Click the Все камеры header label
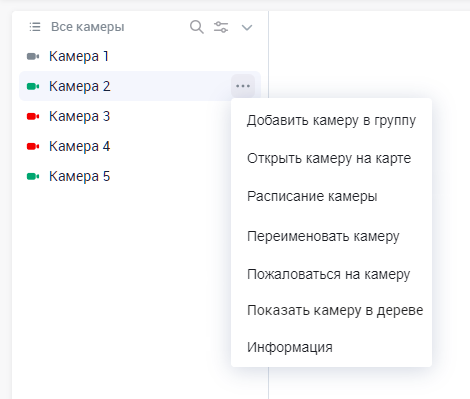This screenshot has height=399, width=470. tap(87, 27)
